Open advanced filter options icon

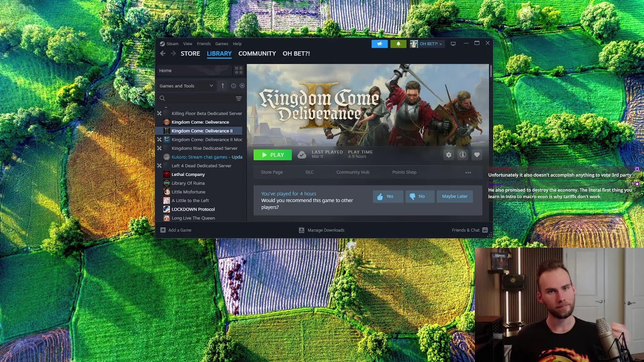(x=238, y=99)
